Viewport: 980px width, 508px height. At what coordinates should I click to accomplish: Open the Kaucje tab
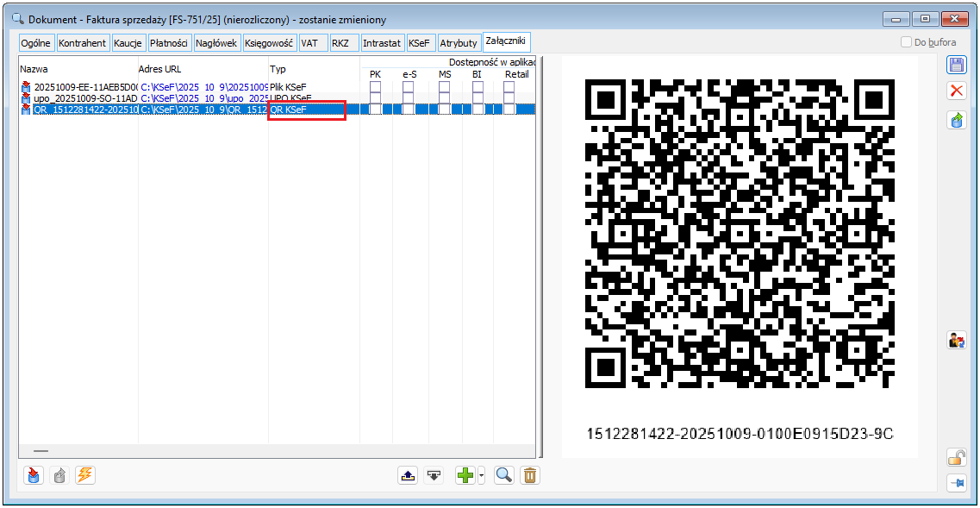(x=128, y=43)
